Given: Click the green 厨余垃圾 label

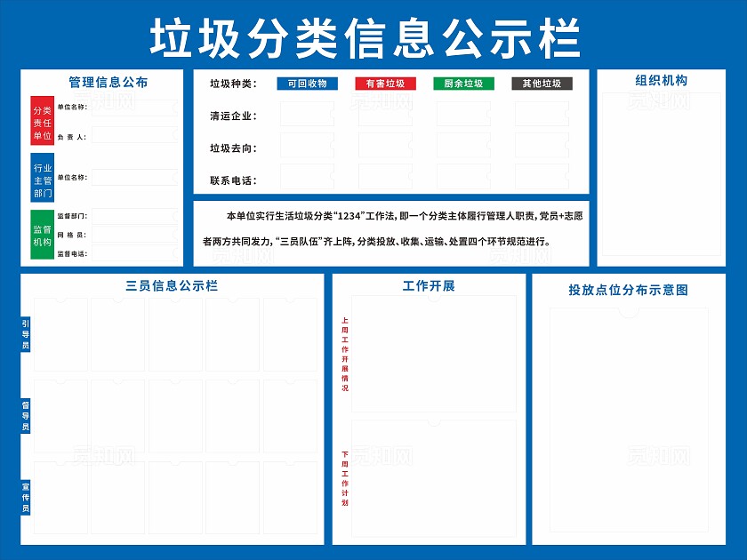Looking at the screenshot, I should pos(463,84).
